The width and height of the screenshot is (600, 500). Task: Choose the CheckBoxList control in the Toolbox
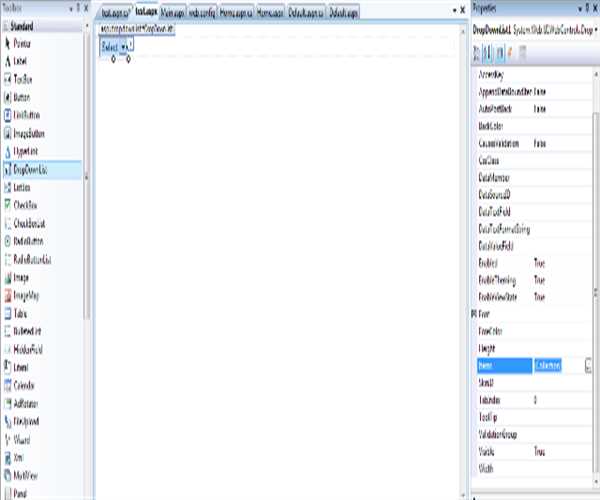30,223
